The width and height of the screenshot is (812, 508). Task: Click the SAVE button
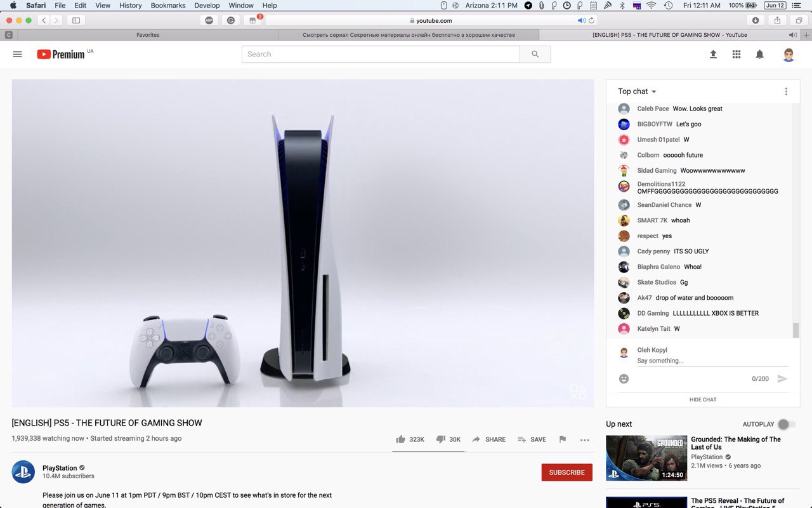[x=532, y=439]
